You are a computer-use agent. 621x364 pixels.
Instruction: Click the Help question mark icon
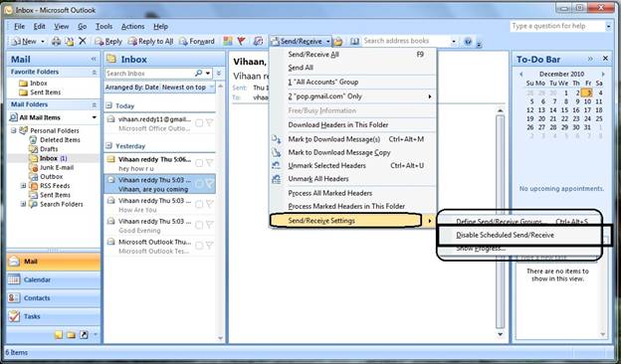[x=468, y=41]
